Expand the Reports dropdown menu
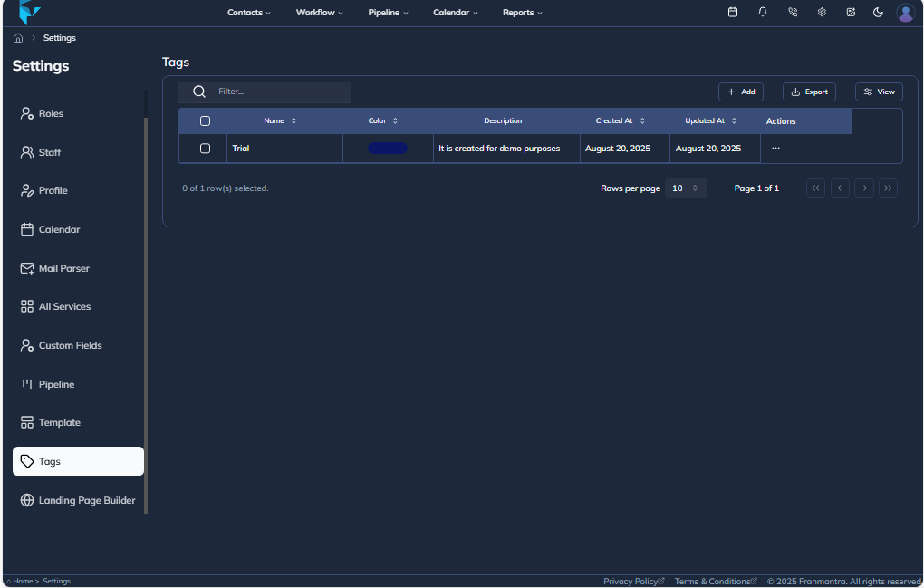 523,13
